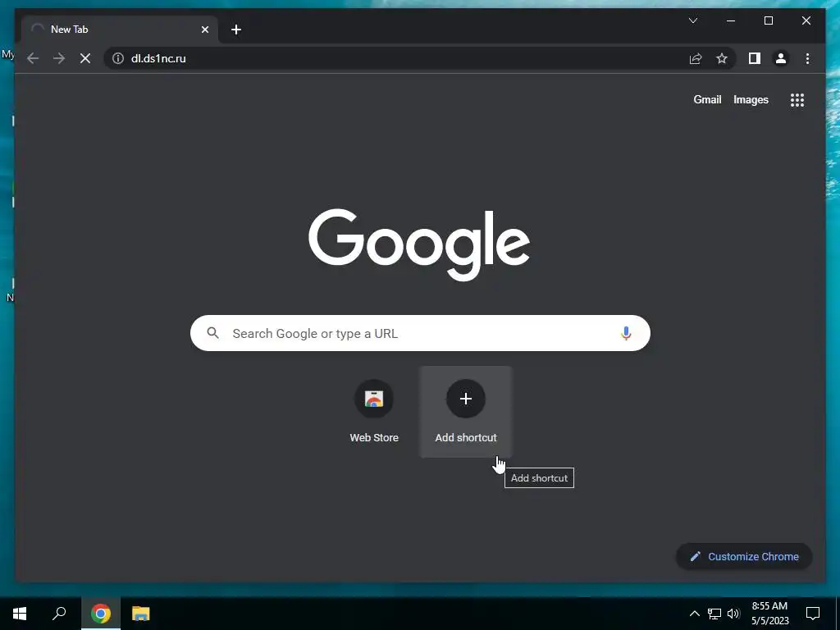Open the Windows Start menu
The height and width of the screenshot is (630, 840).
pyautogui.click(x=20, y=614)
